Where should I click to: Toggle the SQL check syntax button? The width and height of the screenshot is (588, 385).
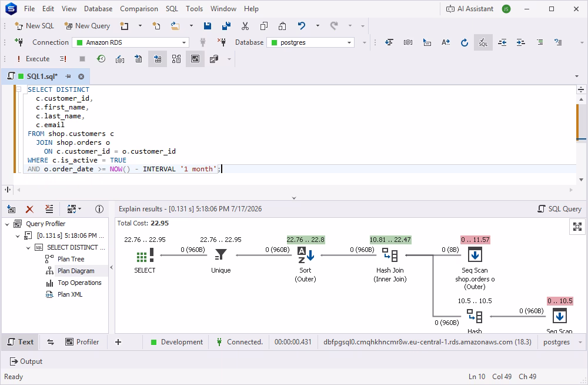[483, 42]
